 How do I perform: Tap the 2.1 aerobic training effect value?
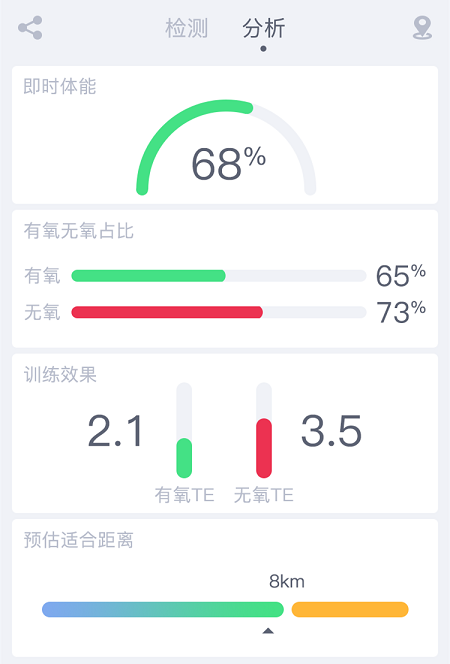tap(115, 431)
